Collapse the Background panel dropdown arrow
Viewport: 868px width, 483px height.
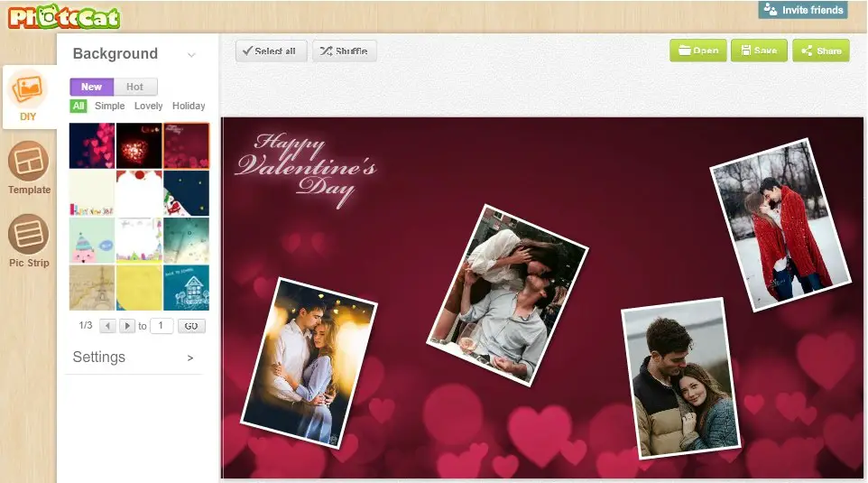pos(191,55)
